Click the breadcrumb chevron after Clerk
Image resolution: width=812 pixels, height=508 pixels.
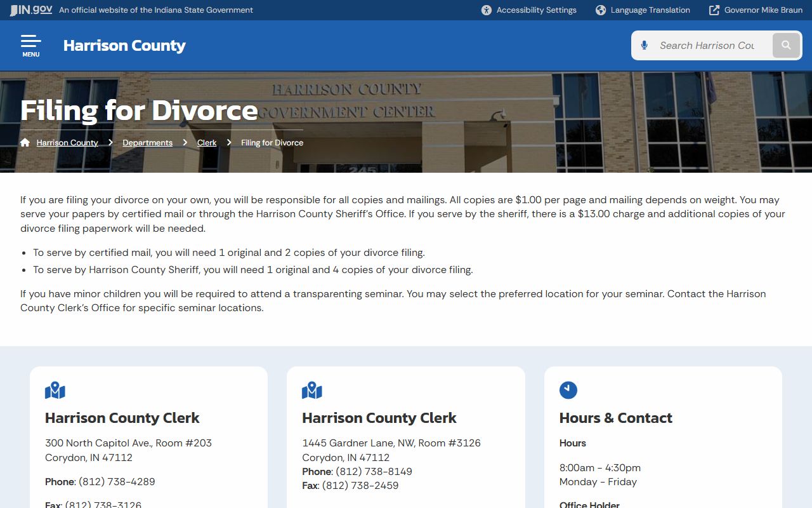(x=229, y=142)
